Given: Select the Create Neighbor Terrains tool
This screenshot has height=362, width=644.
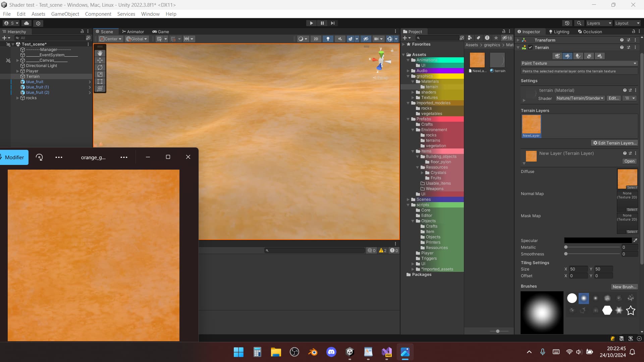Looking at the screenshot, I should click(557, 56).
